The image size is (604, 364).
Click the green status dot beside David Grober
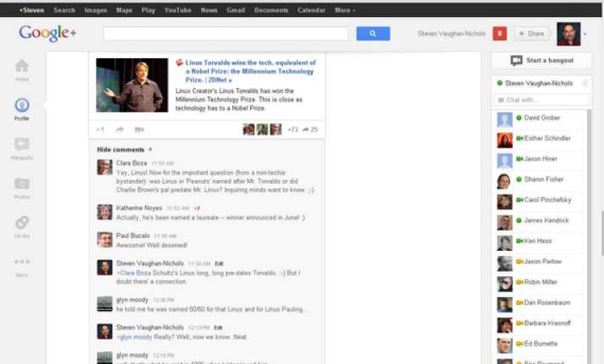tap(519, 118)
